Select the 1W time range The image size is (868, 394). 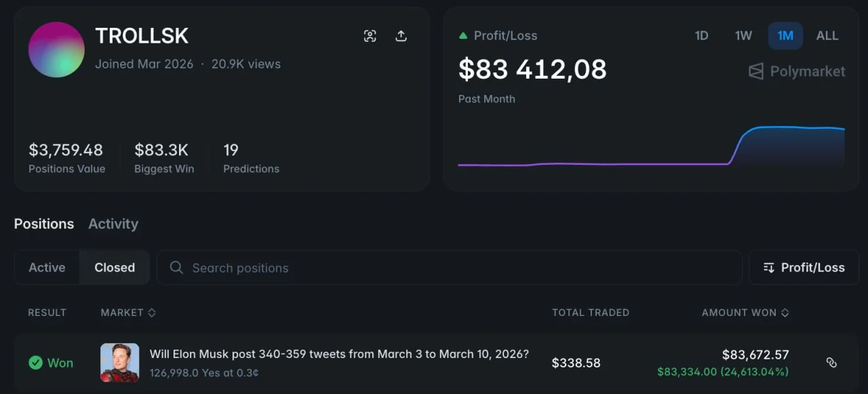tap(743, 36)
